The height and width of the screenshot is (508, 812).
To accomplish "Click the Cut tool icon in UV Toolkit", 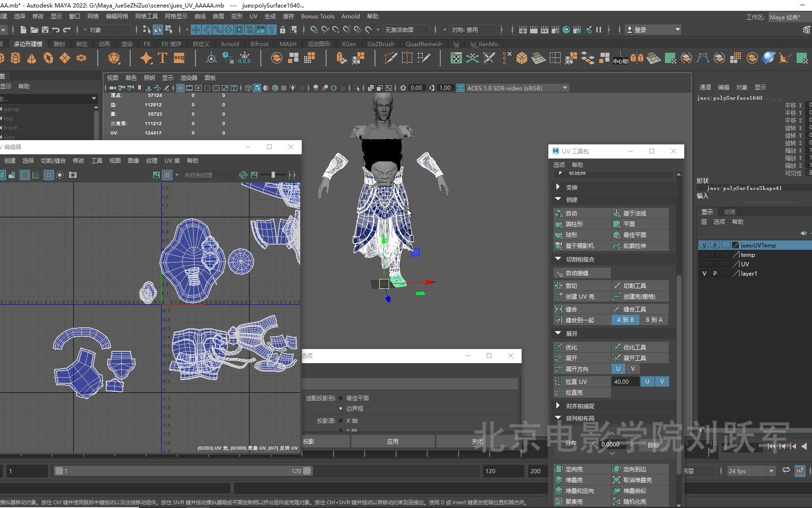I will click(x=617, y=286).
